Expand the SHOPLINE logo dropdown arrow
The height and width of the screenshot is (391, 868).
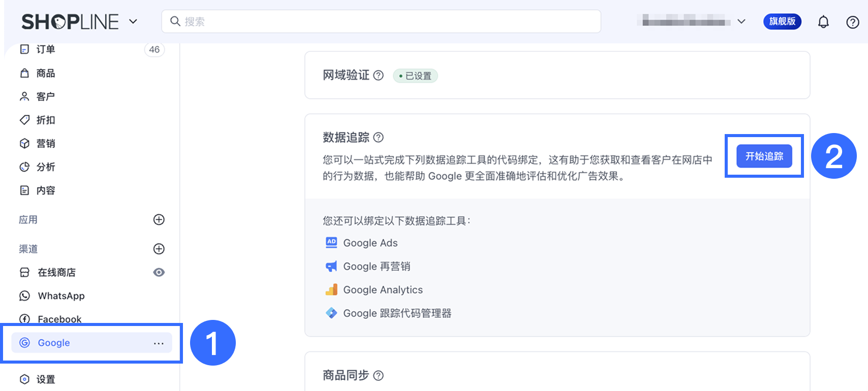133,21
